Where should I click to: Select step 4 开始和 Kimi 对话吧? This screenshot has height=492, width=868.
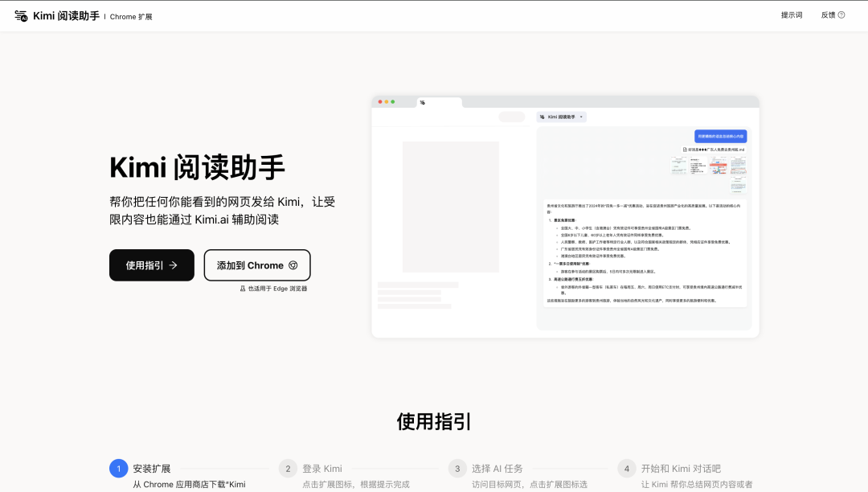click(681, 469)
